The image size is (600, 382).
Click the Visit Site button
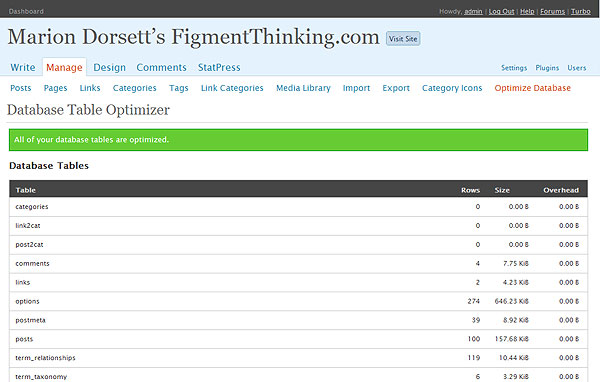[x=403, y=39]
